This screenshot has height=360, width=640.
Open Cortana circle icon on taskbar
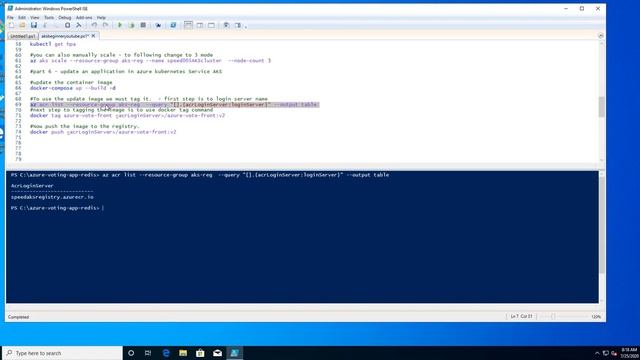click(131, 353)
